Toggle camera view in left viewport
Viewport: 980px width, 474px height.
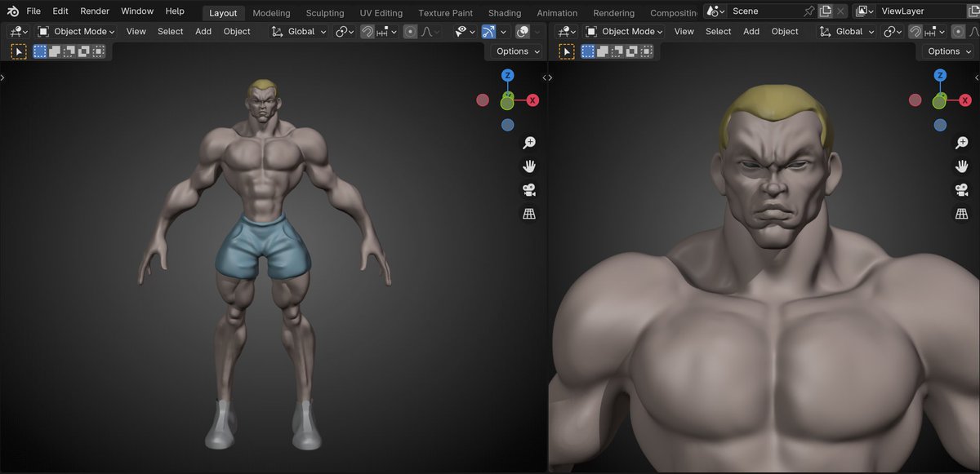pyautogui.click(x=529, y=190)
